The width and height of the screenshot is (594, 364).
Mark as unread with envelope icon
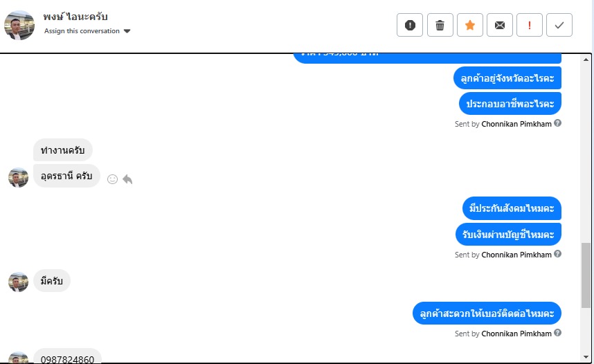point(500,25)
